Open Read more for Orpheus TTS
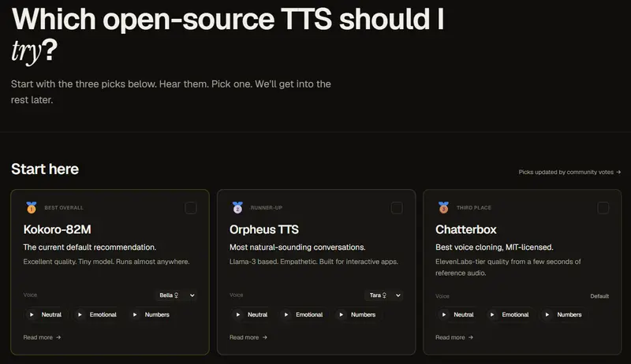The width and height of the screenshot is (631, 364). click(248, 337)
